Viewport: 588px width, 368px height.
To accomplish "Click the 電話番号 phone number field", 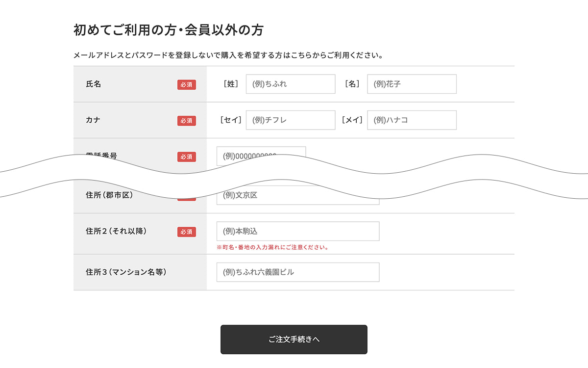I will [262, 156].
